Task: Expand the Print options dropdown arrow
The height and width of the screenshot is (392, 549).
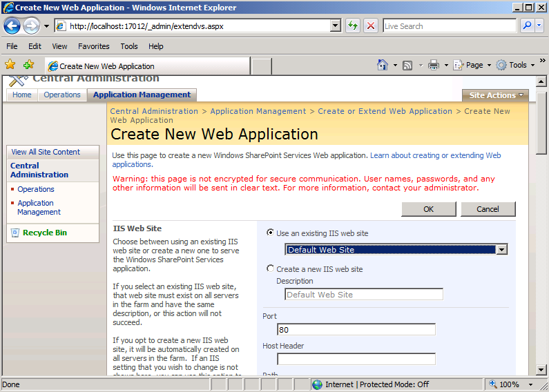Action: click(x=446, y=65)
